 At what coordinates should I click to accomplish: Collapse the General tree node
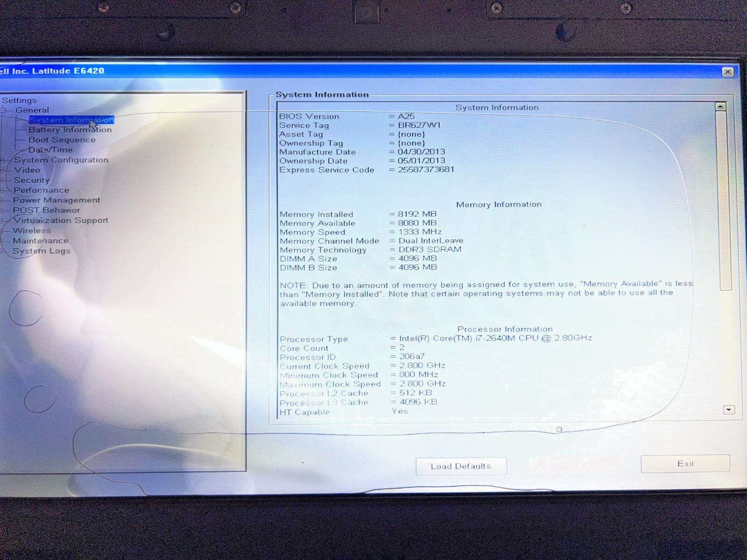[3, 111]
